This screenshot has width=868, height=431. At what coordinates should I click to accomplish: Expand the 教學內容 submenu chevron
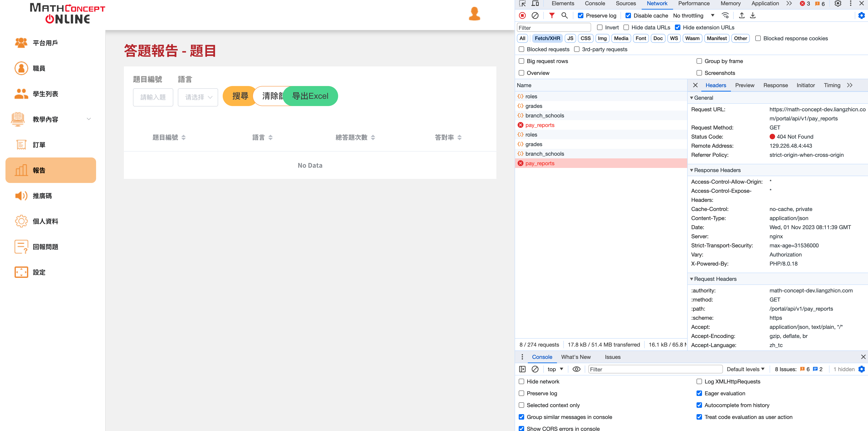[89, 119]
